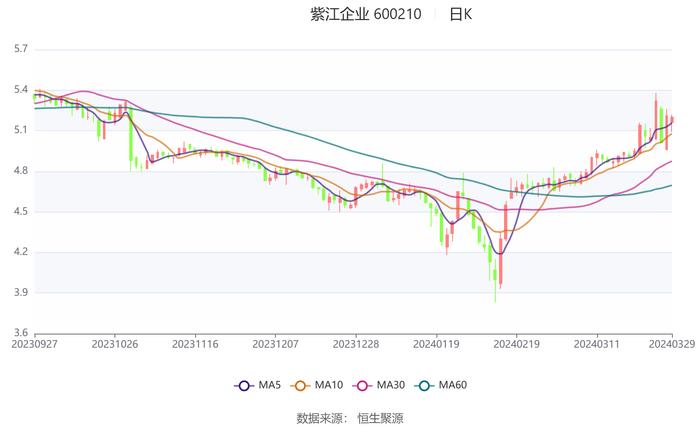The image size is (700, 426).
Task: Click the 20240329 end date label
Action: pyautogui.click(x=670, y=343)
